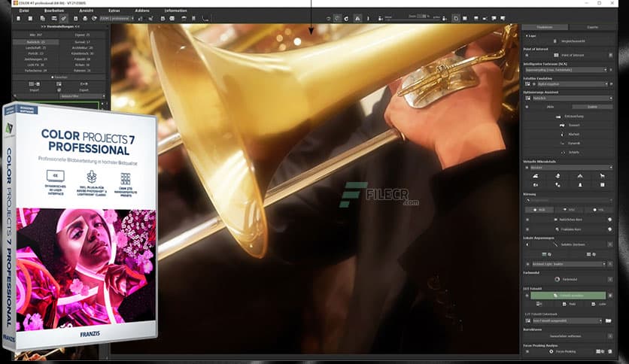Select the RGB grain mode

539,210
